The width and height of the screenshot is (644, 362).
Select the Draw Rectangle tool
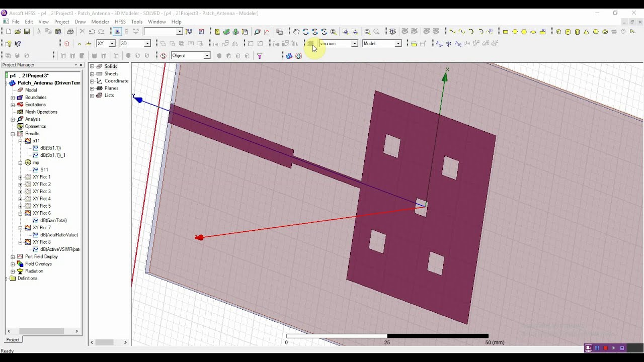tap(506, 32)
